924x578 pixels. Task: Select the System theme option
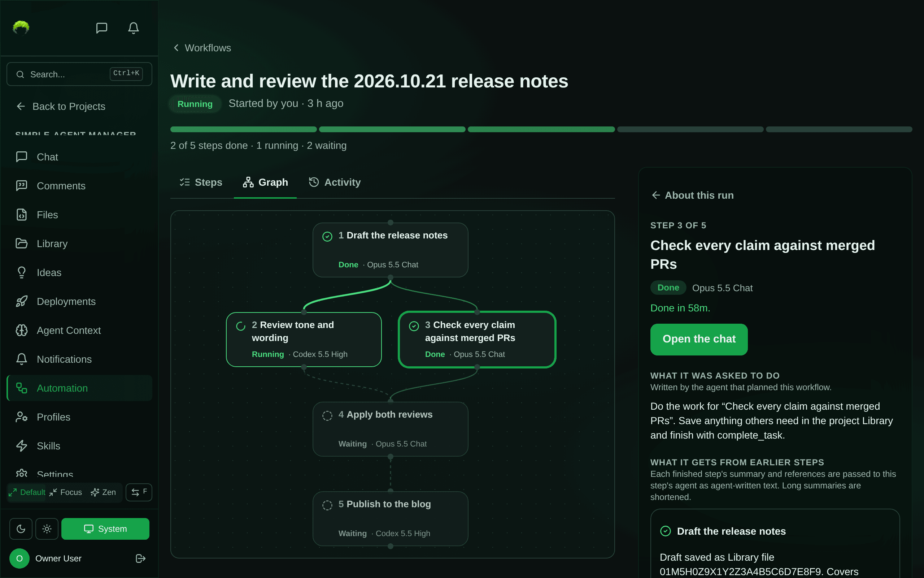105,529
